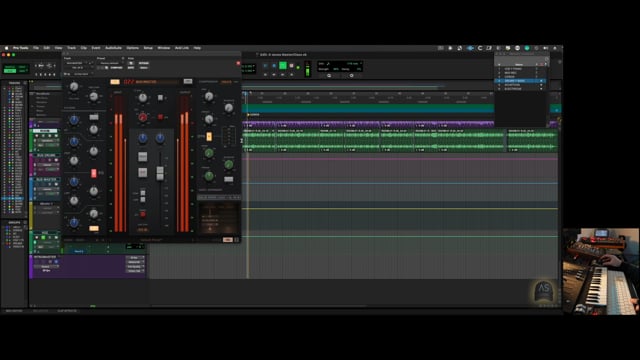
Task: Open the plugin Track selector dropdown
Action: [76, 63]
